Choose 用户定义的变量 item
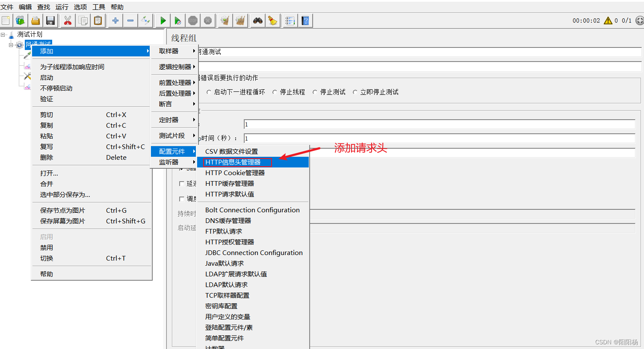The height and width of the screenshot is (349, 644). tap(253, 317)
